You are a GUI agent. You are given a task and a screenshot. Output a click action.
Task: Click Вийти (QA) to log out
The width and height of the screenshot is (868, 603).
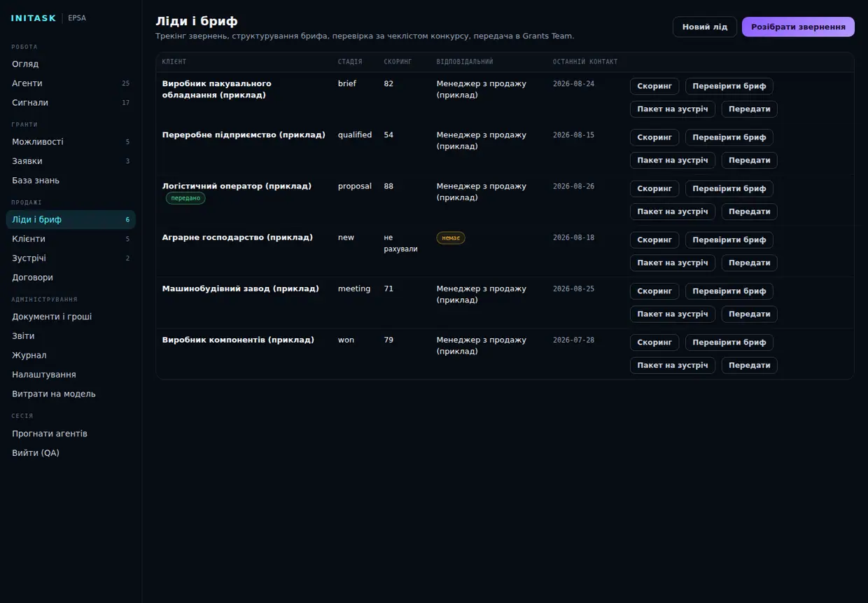(71, 452)
